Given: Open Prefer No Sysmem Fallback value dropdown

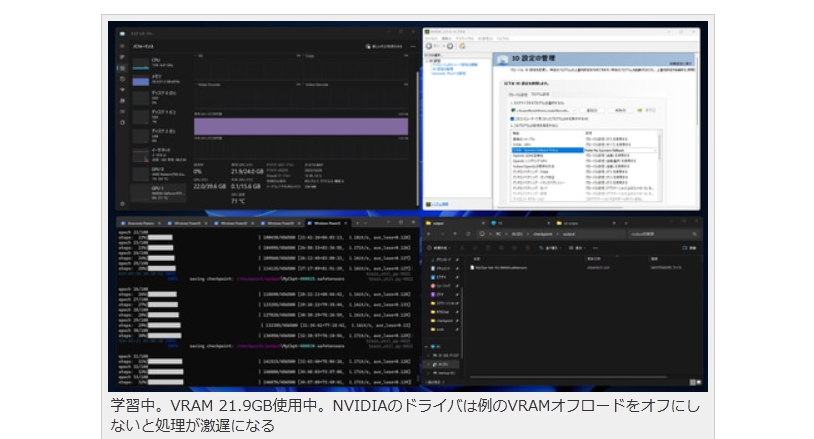Looking at the screenshot, I should click(655, 150).
